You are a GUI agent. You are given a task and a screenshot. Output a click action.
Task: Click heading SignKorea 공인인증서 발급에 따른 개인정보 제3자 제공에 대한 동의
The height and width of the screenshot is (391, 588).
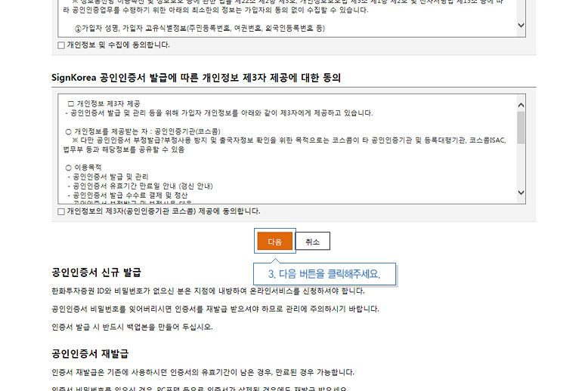pyautogui.click(x=196, y=78)
